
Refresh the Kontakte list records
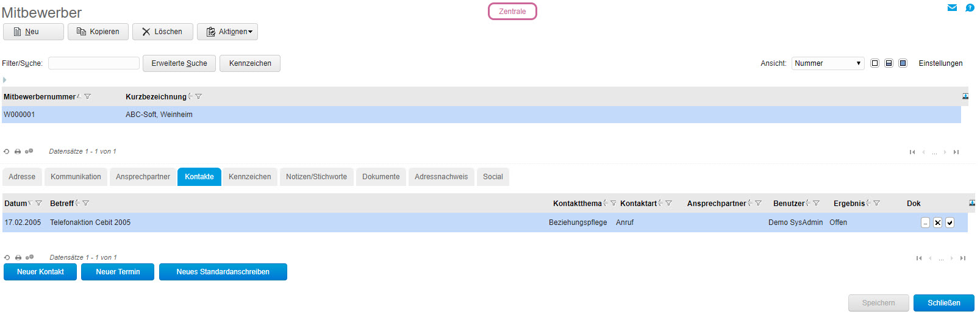(x=7, y=257)
